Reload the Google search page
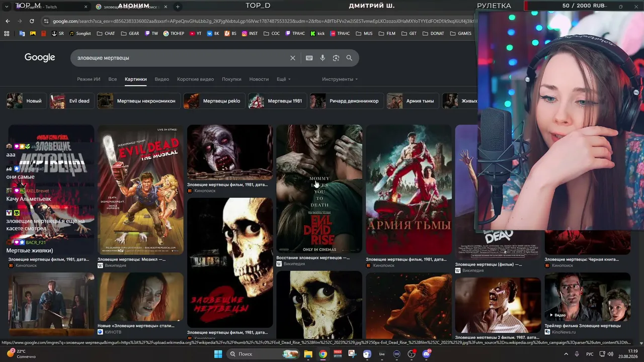644x362 pixels. coord(32,21)
